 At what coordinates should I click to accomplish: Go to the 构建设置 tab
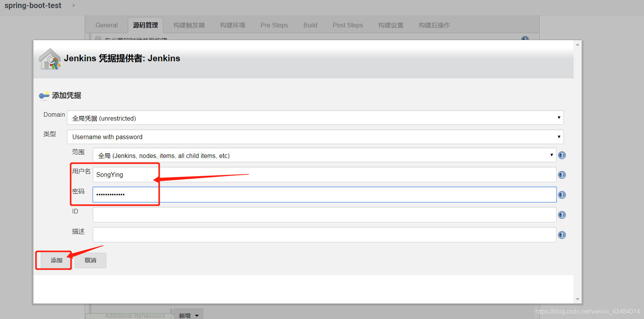click(x=391, y=25)
